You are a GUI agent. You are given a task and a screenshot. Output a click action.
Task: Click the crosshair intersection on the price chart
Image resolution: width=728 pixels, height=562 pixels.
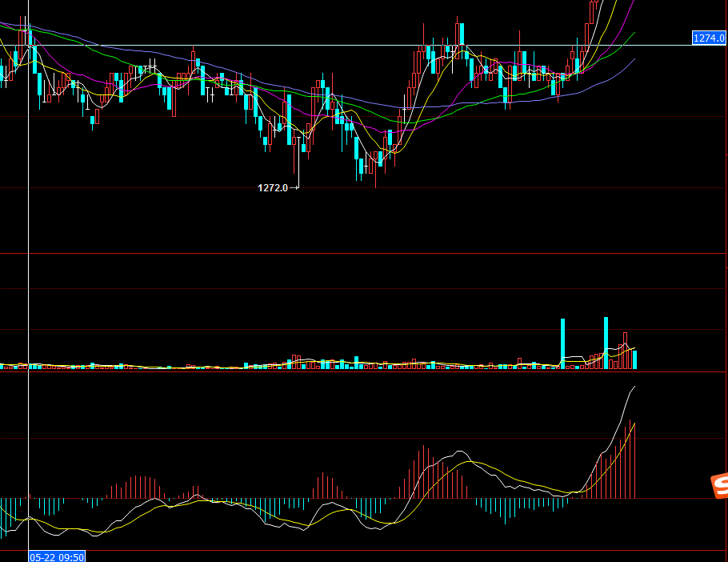click(29, 45)
